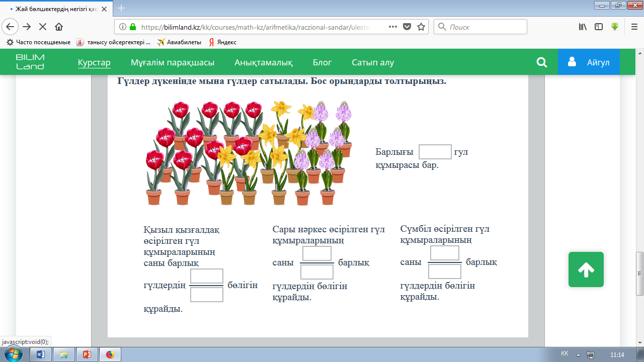Switch to PowerPoint in the taskbar
The image size is (644, 362).
87,354
